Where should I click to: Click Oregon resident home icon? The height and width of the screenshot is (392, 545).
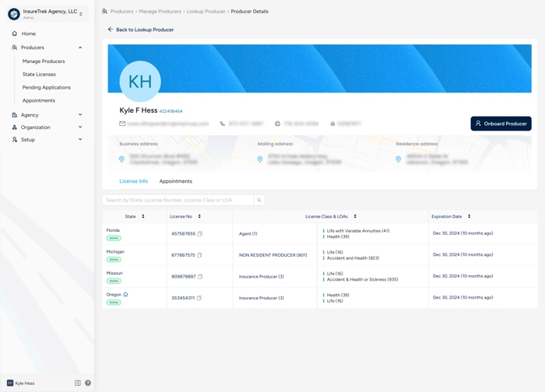(x=125, y=294)
